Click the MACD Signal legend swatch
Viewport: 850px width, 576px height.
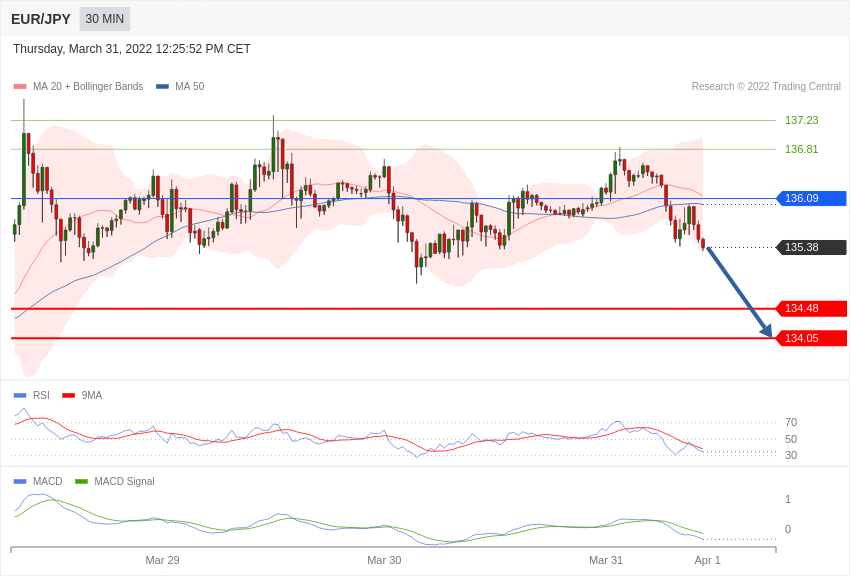point(81,482)
